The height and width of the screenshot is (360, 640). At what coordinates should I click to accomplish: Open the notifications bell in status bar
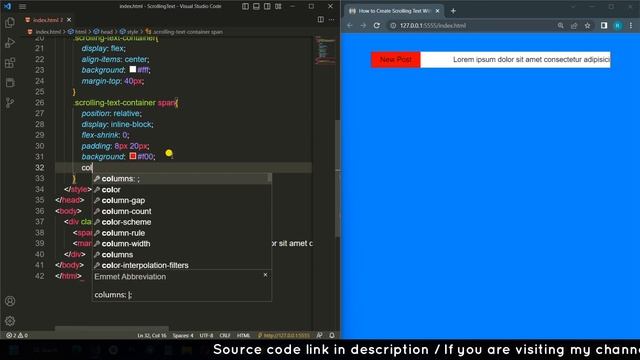(332, 336)
